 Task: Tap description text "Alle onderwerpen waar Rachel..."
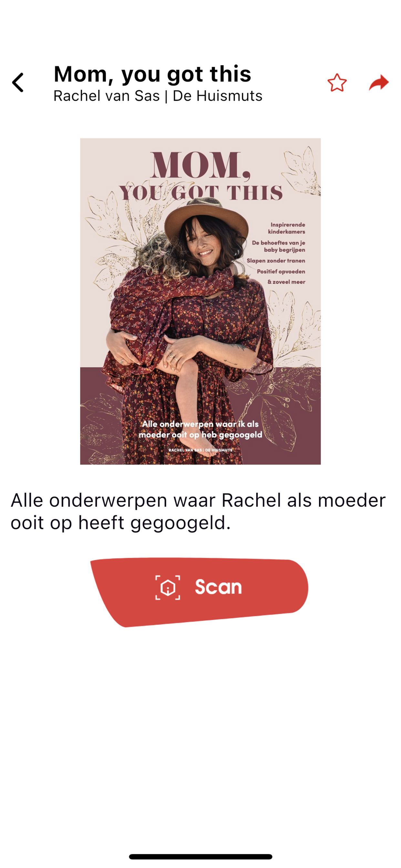(x=198, y=512)
